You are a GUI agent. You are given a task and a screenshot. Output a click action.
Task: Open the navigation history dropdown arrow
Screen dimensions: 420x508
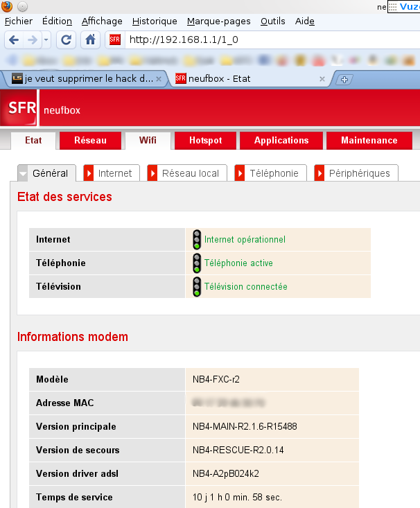click(x=46, y=40)
